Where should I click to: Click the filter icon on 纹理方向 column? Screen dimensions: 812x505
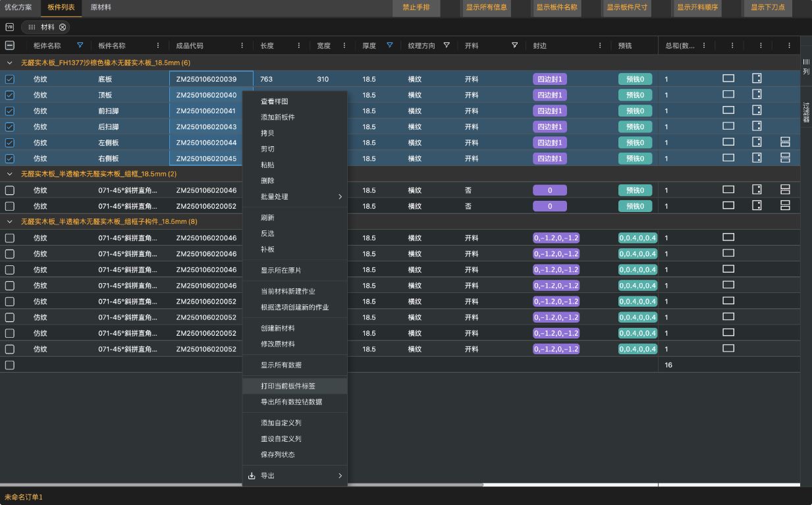click(x=447, y=45)
